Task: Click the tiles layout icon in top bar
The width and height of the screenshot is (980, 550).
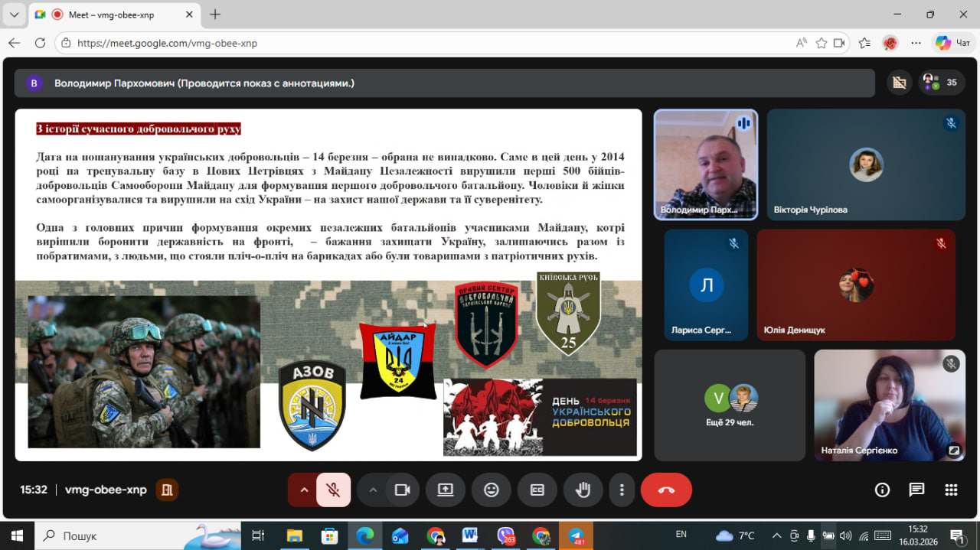Action: coord(899,83)
